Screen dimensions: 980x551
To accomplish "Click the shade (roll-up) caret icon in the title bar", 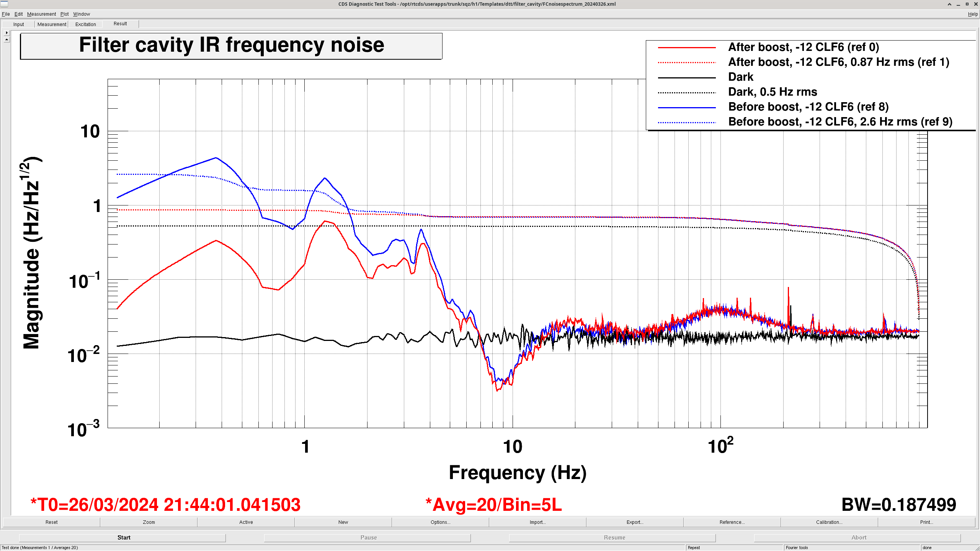I will (949, 4).
